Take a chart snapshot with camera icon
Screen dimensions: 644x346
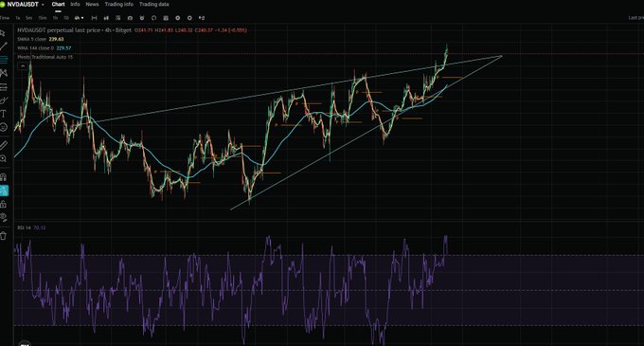130,18
